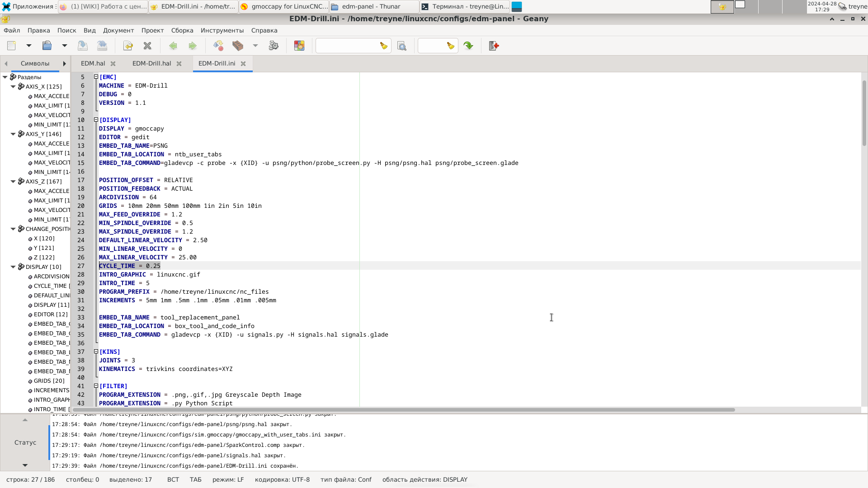The height and width of the screenshot is (488, 868).
Task: Collapse the [DISPLAY] section fold marker
Action: pyautogui.click(x=96, y=120)
